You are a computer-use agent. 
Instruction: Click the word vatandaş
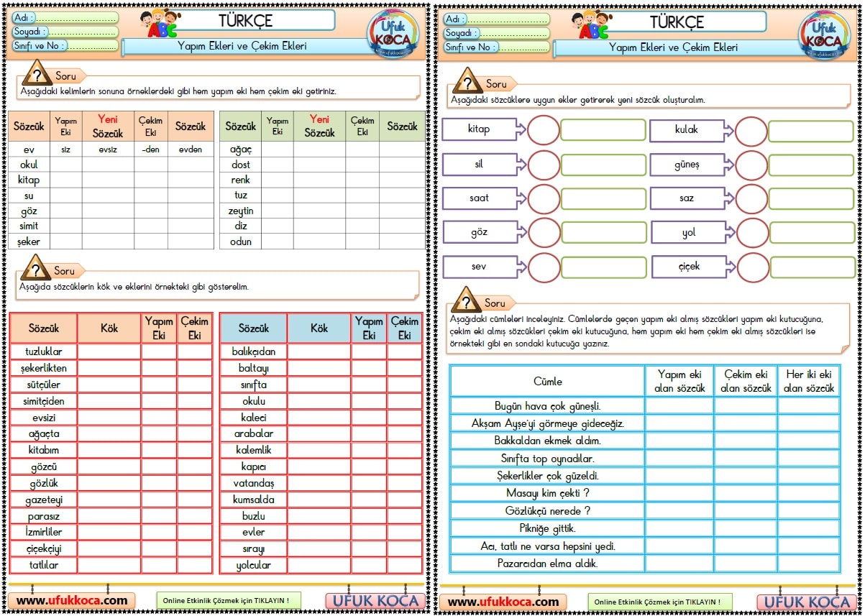click(x=254, y=483)
